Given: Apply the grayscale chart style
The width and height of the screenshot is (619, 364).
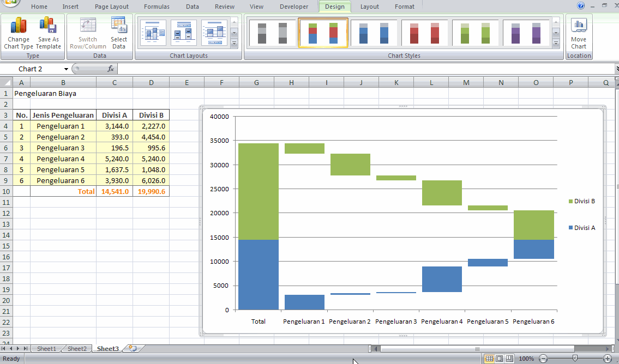Looking at the screenshot, I should [272, 33].
